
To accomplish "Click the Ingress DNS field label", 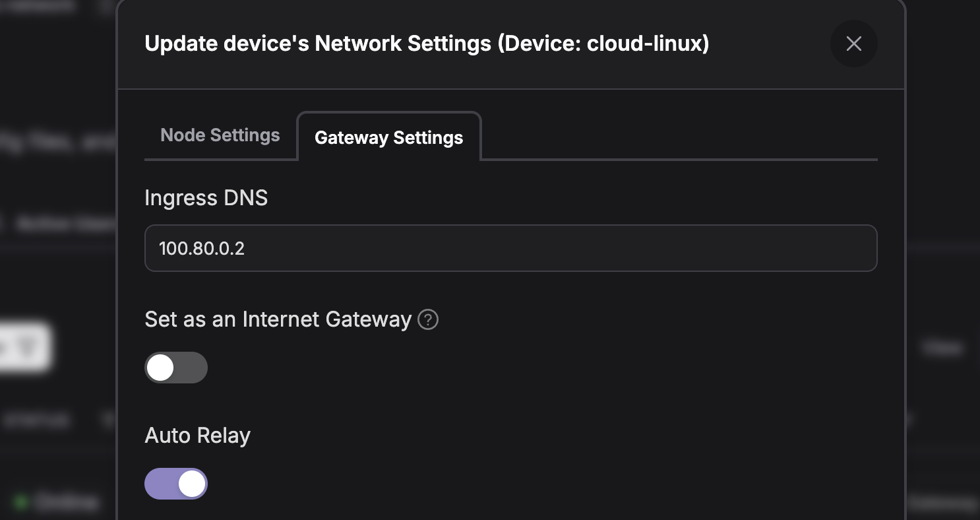I will point(206,198).
